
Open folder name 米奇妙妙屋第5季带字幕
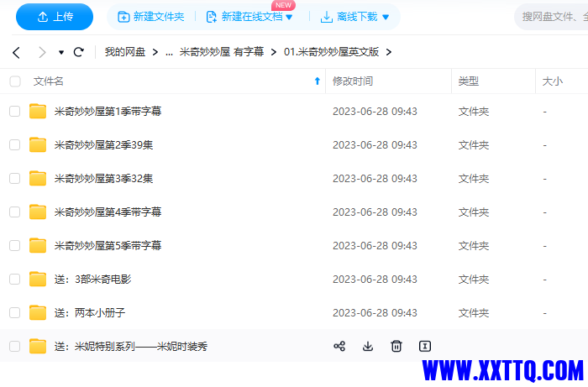click(108, 246)
